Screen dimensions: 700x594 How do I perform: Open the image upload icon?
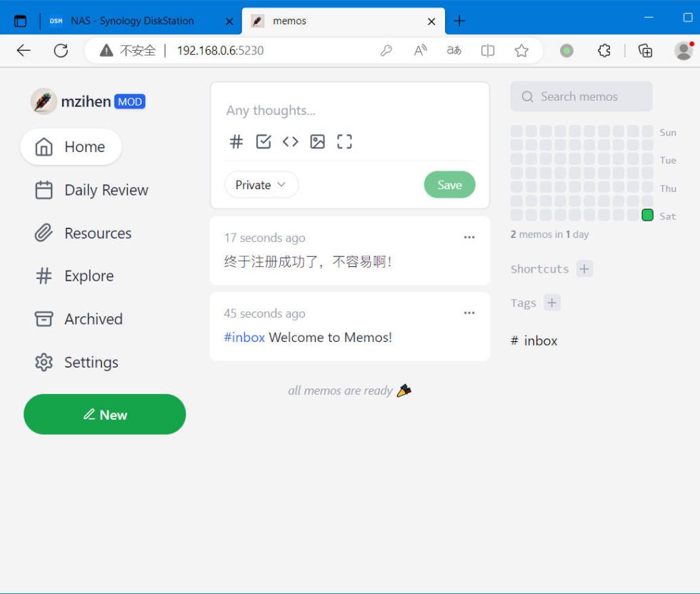tap(317, 141)
